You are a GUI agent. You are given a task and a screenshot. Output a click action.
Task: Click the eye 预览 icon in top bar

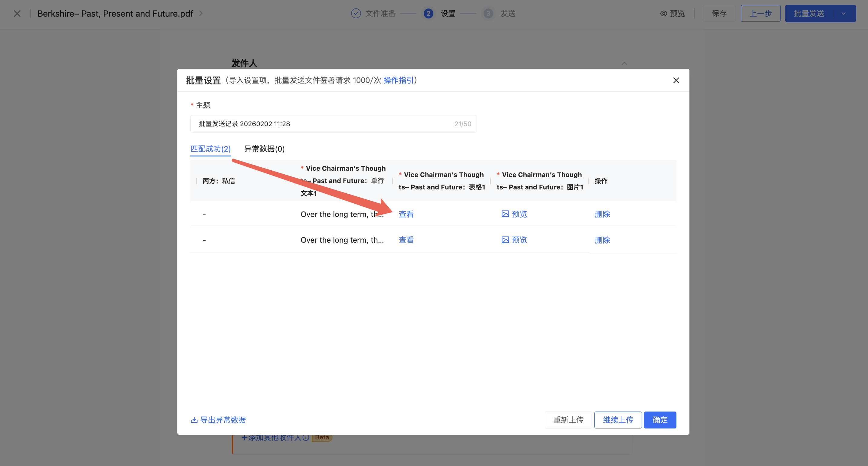(663, 14)
